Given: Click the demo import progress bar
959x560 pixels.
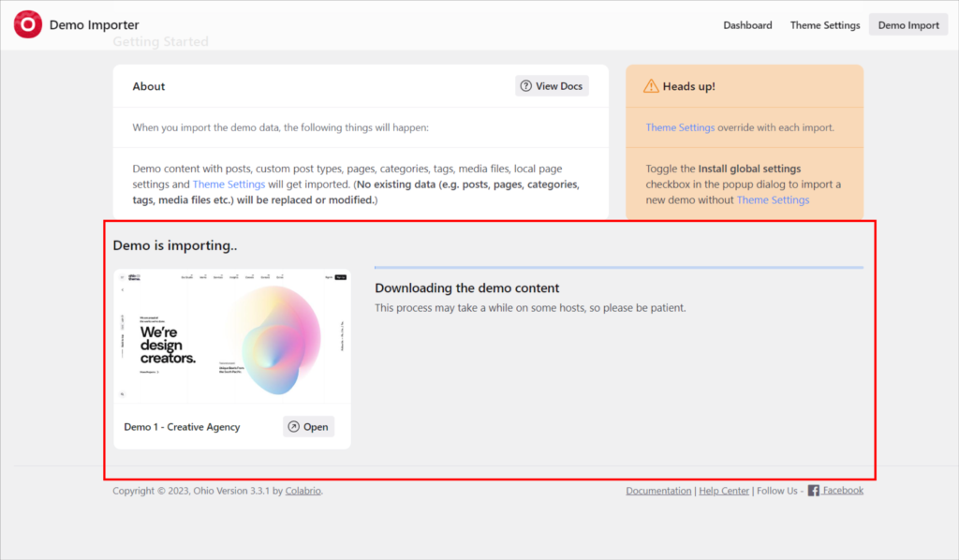Looking at the screenshot, I should (618, 268).
